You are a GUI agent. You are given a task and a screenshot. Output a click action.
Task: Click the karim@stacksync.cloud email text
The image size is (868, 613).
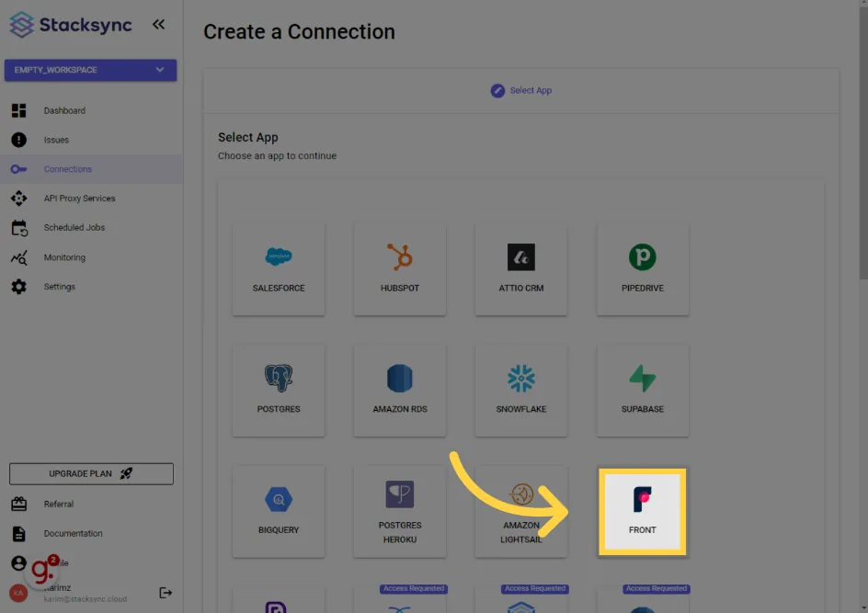click(86, 599)
